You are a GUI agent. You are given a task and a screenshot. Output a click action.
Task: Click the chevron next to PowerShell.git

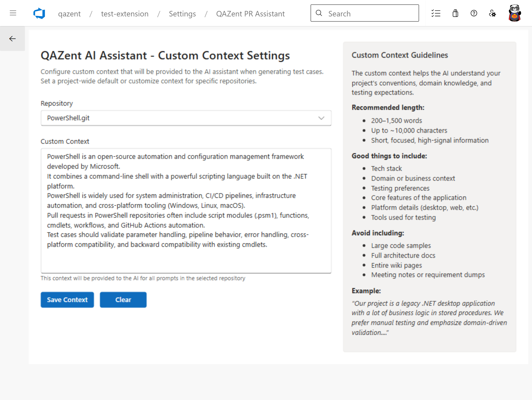tap(321, 118)
